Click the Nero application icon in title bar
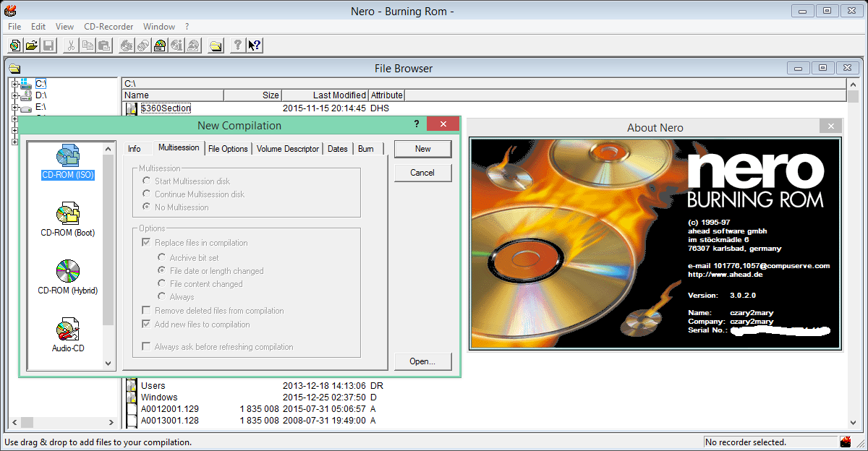The image size is (868, 451). click(10, 11)
